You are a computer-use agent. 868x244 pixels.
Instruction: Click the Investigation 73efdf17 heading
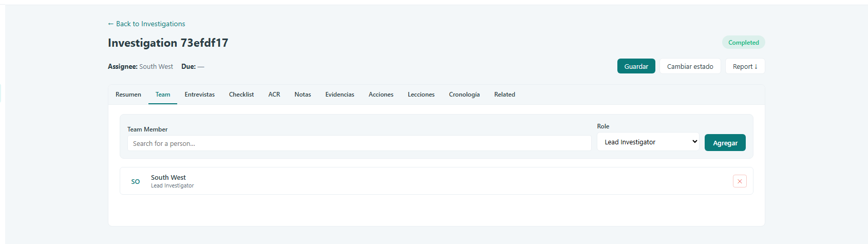coord(168,43)
